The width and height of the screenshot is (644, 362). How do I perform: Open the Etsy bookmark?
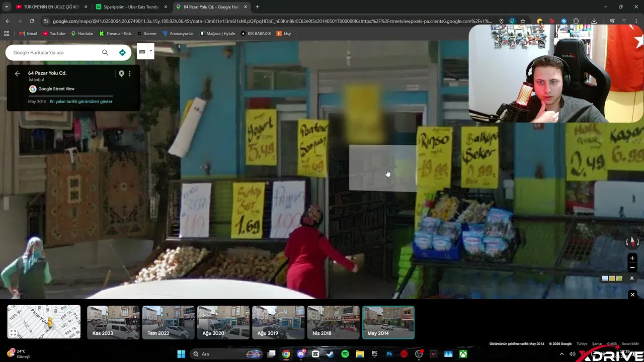284,34
